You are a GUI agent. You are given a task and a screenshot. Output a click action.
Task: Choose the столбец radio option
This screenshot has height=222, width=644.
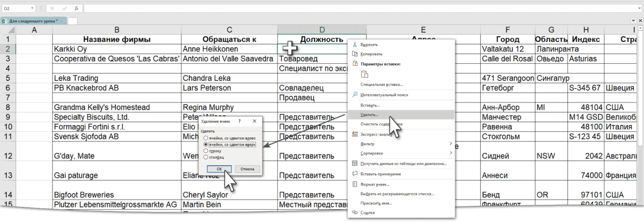(x=206, y=157)
